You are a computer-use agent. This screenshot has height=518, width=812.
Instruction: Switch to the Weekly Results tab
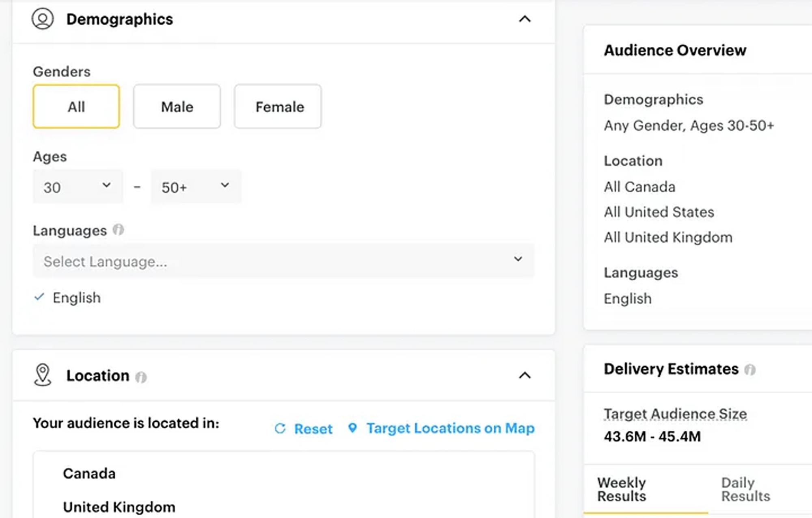click(x=622, y=489)
